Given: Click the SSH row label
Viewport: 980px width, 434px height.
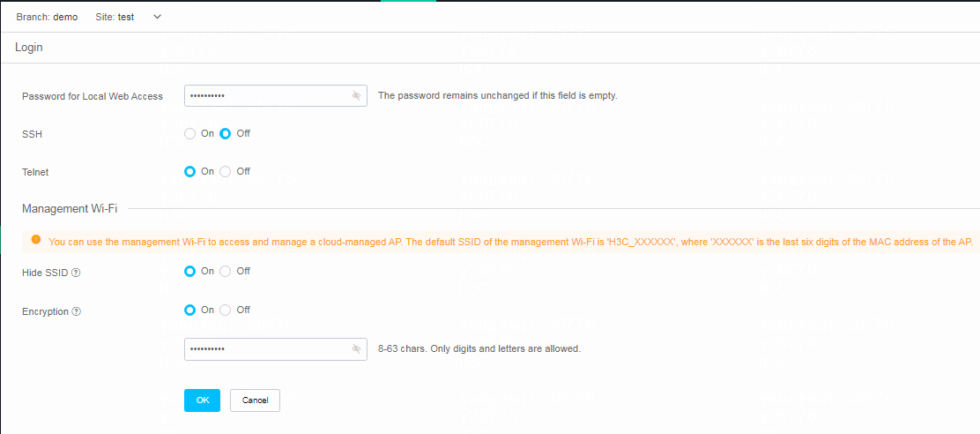Looking at the screenshot, I should (32, 134).
